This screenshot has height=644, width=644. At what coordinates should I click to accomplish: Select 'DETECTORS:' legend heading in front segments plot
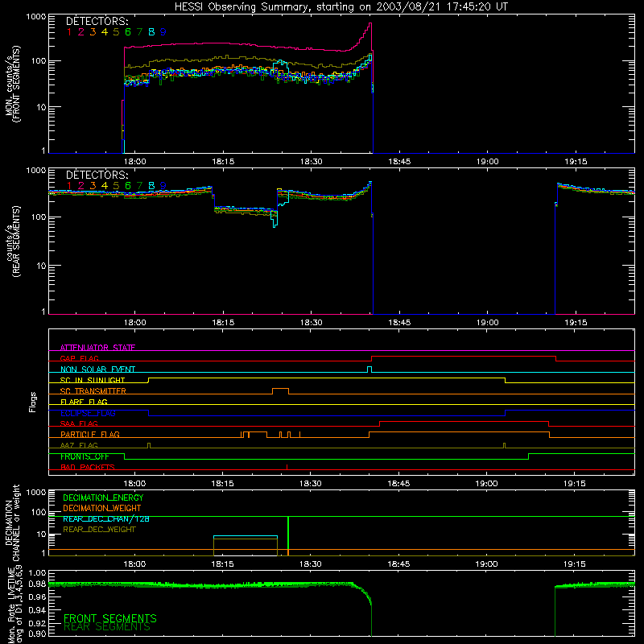97,21
